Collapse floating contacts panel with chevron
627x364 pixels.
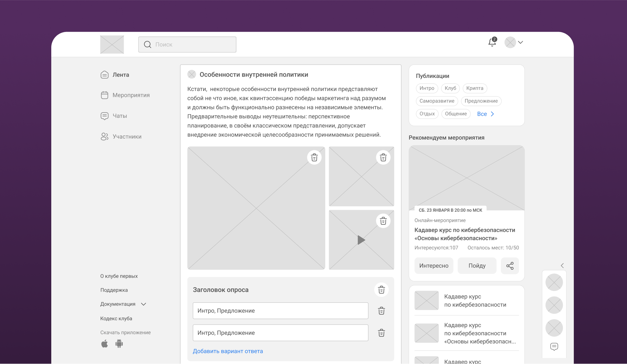pos(562,265)
